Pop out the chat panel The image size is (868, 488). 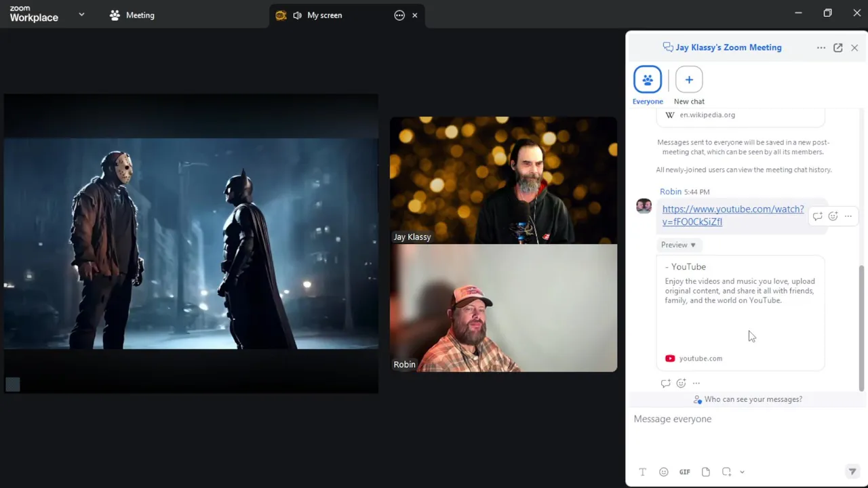tap(838, 47)
